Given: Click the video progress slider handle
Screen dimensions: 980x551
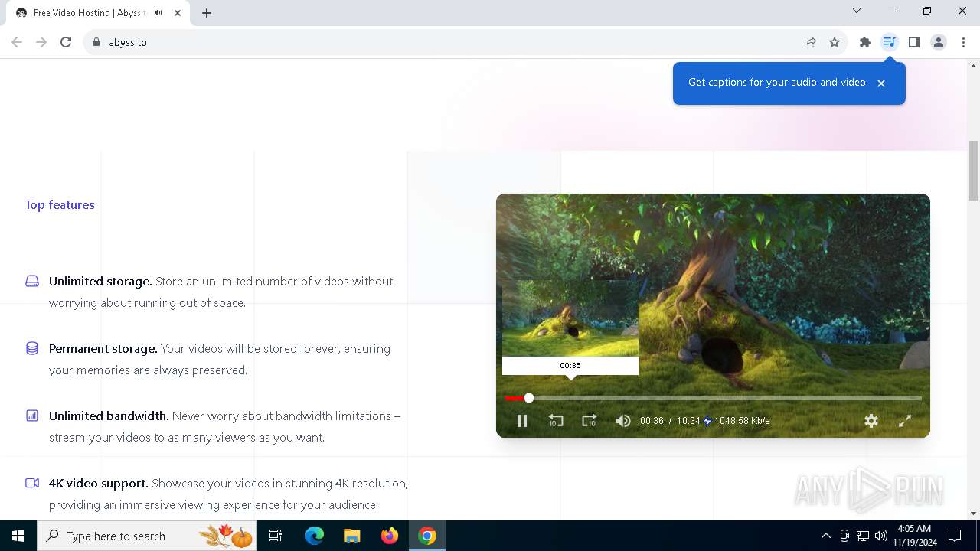Looking at the screenshot, I should pyautogui.click(x=529, y=398).
